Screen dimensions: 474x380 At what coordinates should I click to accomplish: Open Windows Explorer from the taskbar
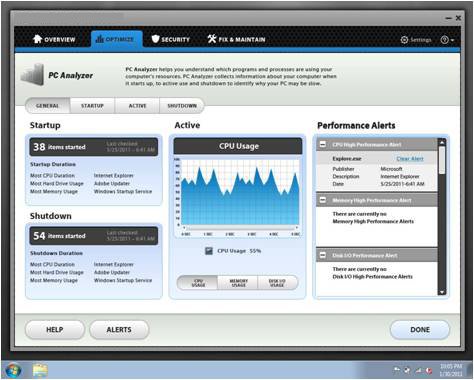tap(40, 370)
